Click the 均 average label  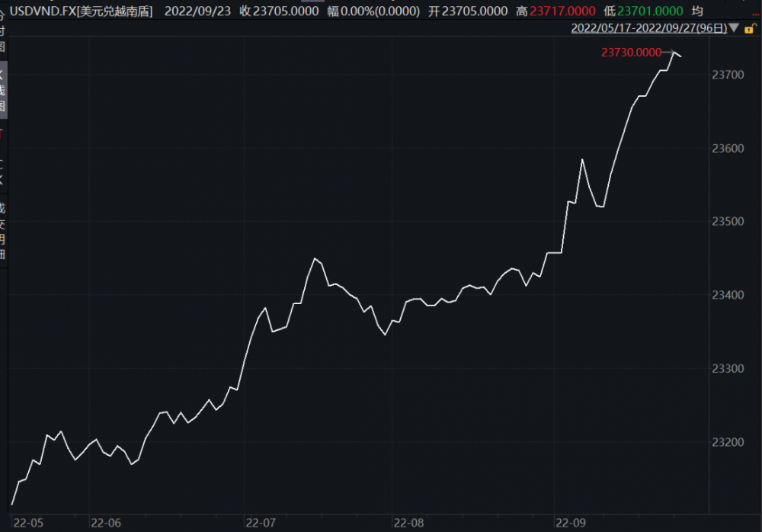coord(697,11)
